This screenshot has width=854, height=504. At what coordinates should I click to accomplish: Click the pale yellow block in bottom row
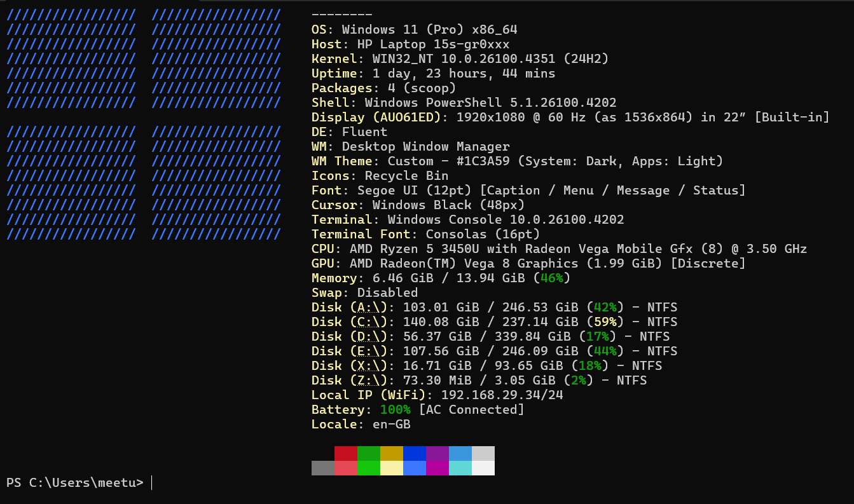tap(392, 468)
